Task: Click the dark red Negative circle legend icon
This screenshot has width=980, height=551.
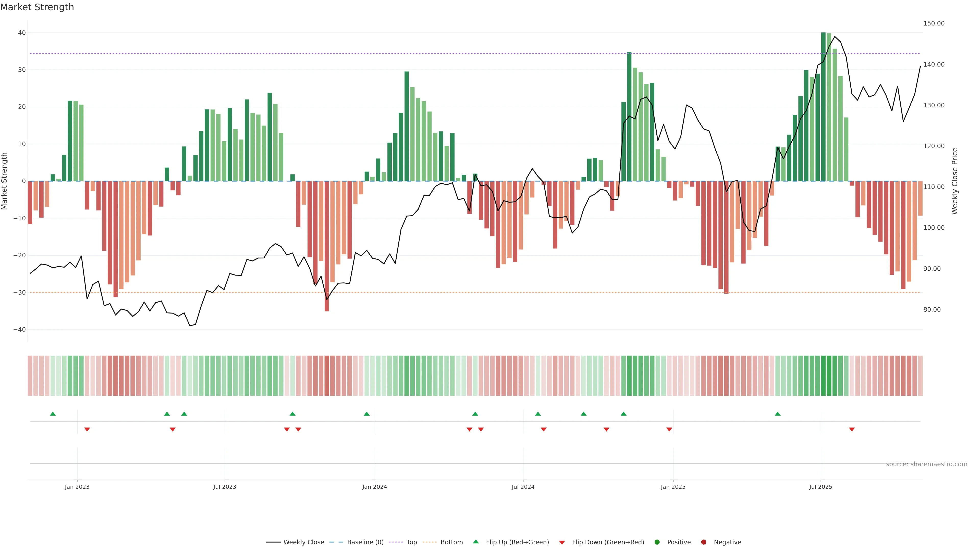Action: [703, 542]
